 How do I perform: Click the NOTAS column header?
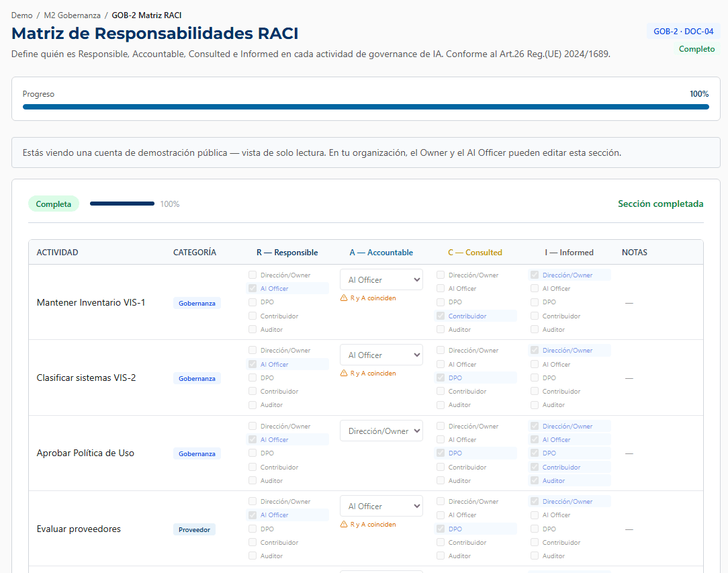click(634, 253)
